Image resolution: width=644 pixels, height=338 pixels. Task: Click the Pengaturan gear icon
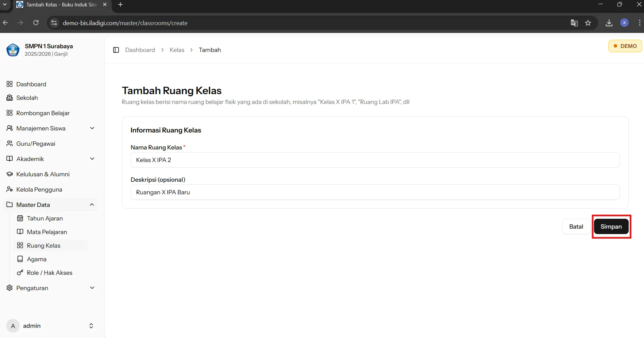[10, 288]
